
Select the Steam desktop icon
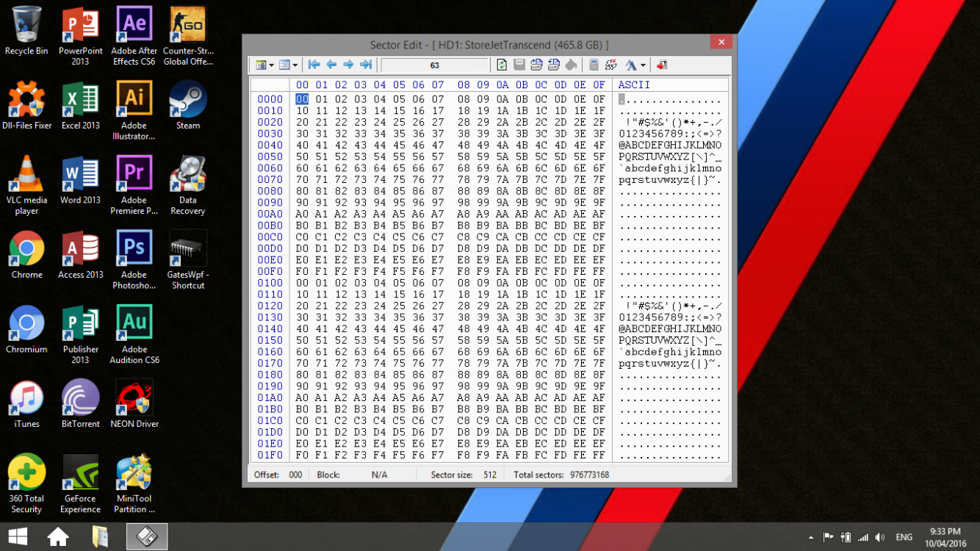(x=188, y=106)
